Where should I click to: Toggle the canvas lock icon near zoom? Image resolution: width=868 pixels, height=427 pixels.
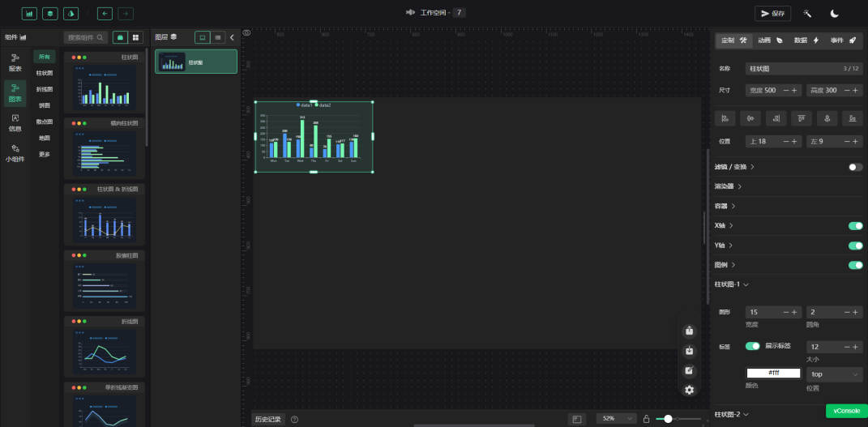pos(646,419)
